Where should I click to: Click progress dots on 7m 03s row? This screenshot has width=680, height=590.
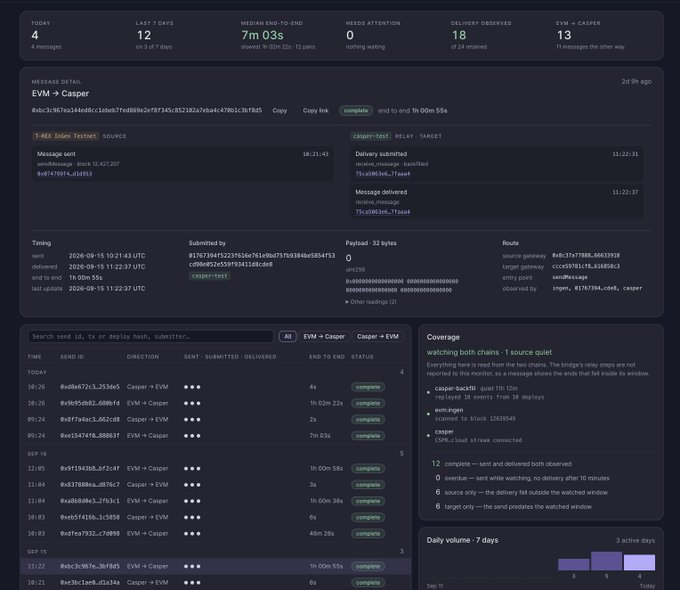pos(192,436)
